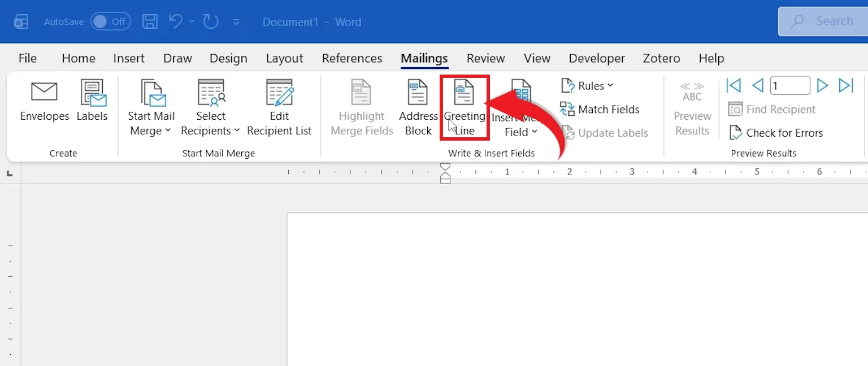Screen dimensions: 868x366
Task: Click the Undo arrow icon
Action: click(x=176, y=21)
